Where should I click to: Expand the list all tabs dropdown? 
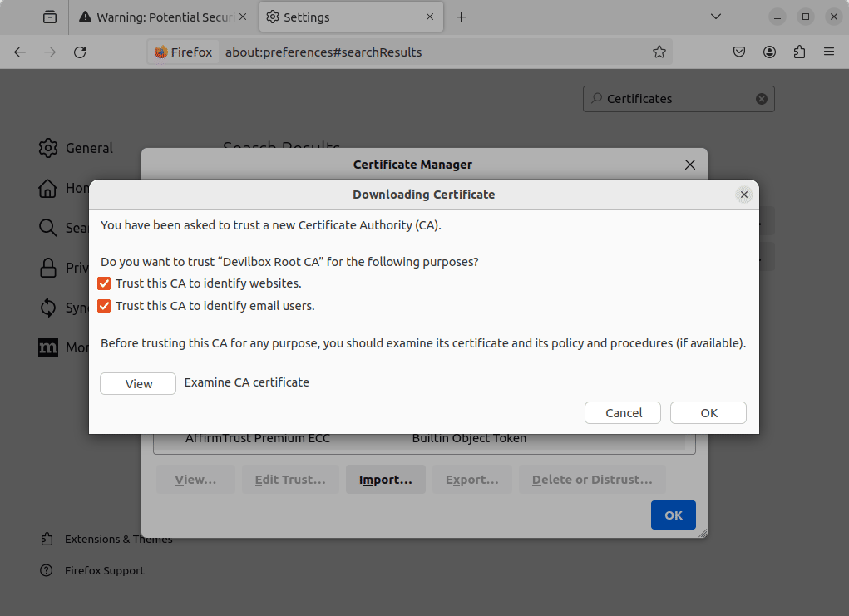pyautogui.click(x=715, y=17)
